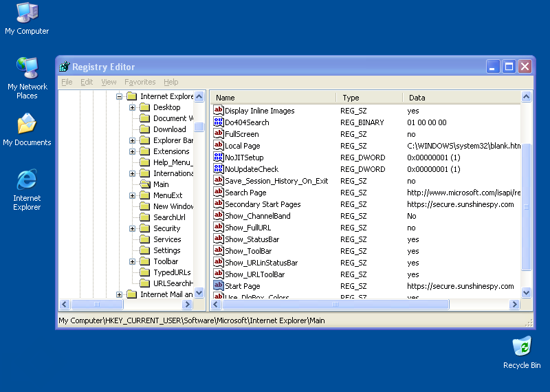Screen dimensions: 550x392
Task: Sort values by the Type column header
Action: pyautogui.click(x=370, y=98)
